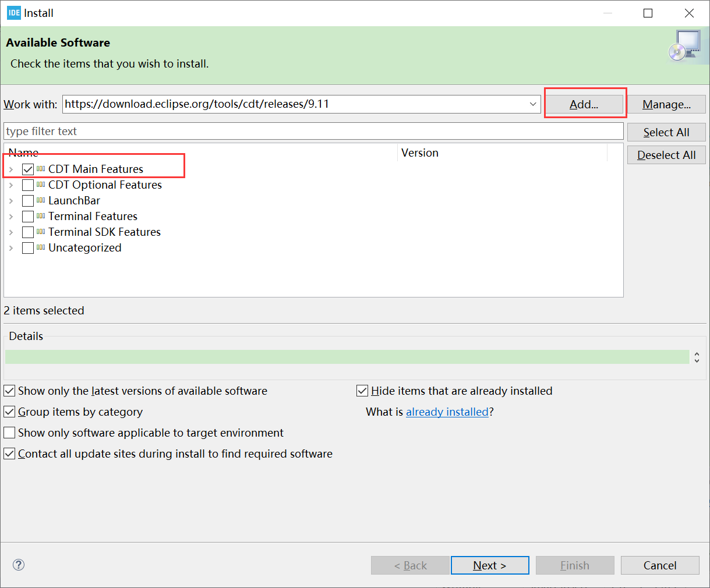Select the Uncategorized row label
Screen dimensions: 710x588
pos(84,247)
